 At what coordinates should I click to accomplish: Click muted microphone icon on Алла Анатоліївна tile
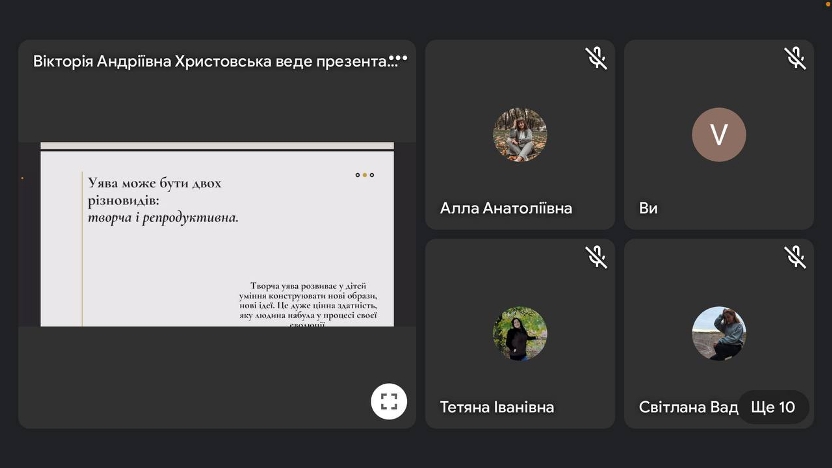596,58
